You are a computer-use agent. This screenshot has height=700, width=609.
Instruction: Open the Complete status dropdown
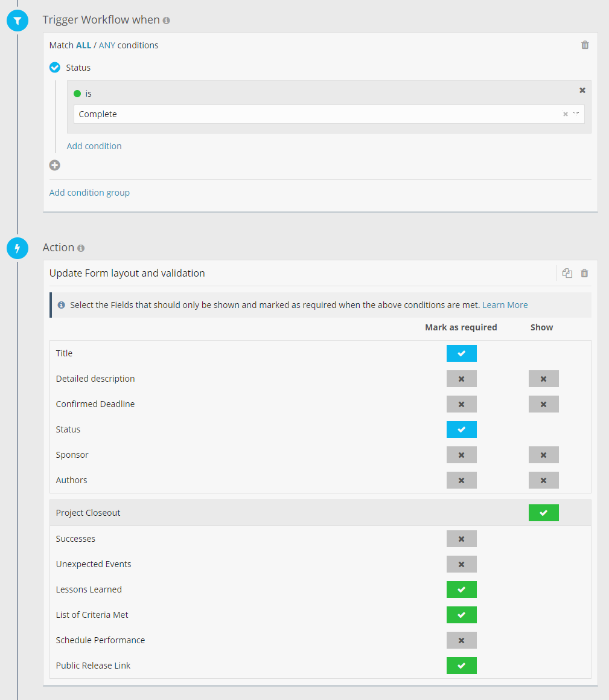pyautogui.click(x=576, y=114)
